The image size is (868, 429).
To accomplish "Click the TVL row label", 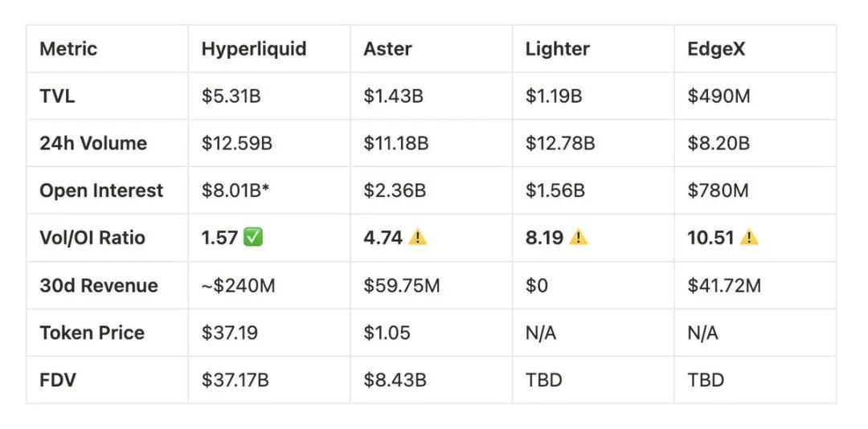I will 57,96.
